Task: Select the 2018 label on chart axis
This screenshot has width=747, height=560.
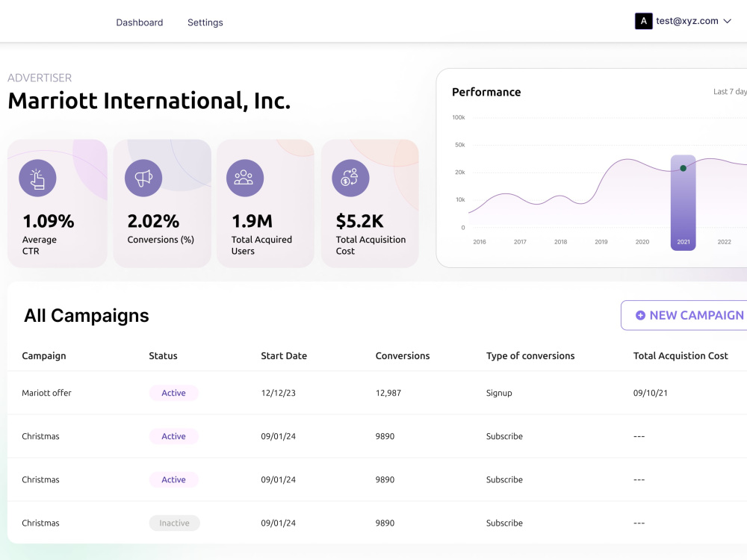Action: coord(561,242)
